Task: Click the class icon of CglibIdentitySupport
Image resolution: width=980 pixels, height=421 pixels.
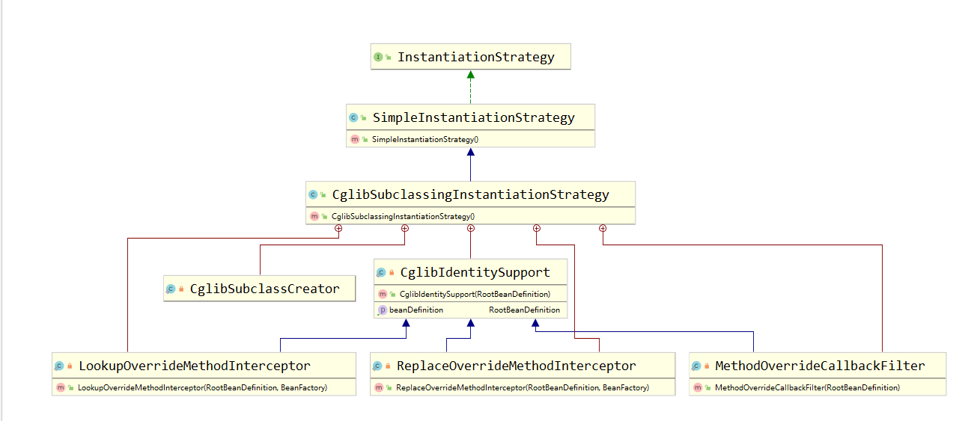Action: (x=381, y=273)
